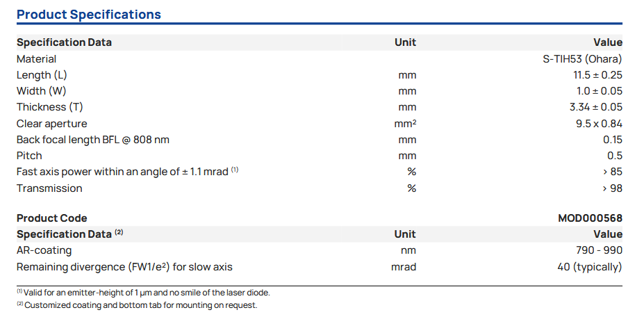This screenshot has width=644, height=333.
Task: Click the Clear aperture row label
Action: click(x=52, y=124)
